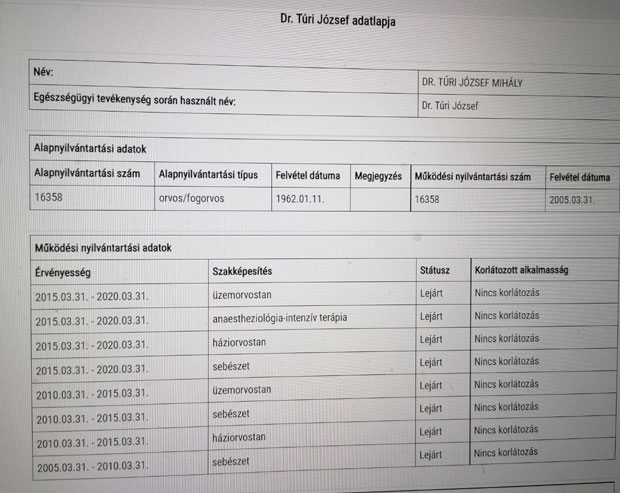The height and width of the screenshot is (493, 620).
Task: Select validity dates of the 2015–2020 sebészet row
Action: (x=93, y=370)
